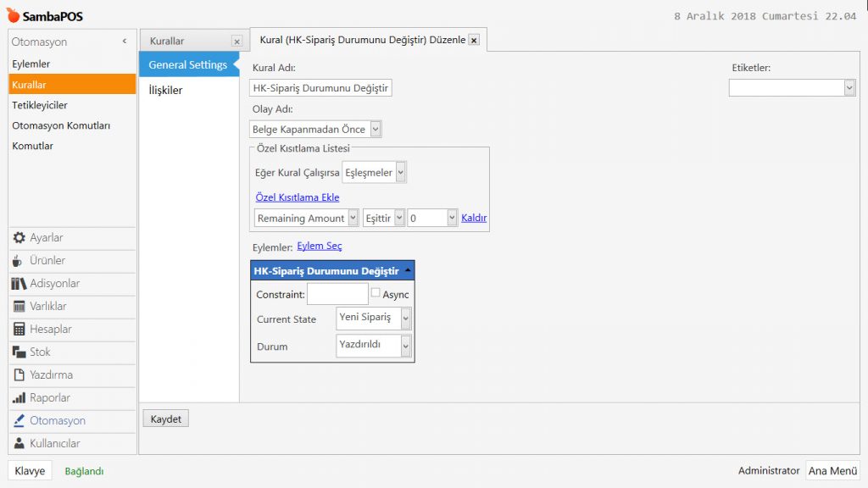Image resolution: width=868 pixels, height=488 pixels.
Task: Click the Hesaplar calculator icon
Action: [x=19, y=330]
